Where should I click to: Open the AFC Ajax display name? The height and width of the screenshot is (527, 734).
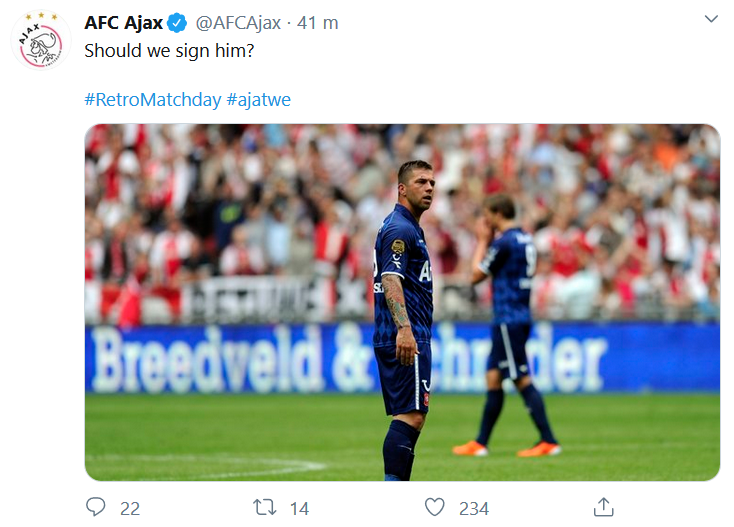coord(123,23)
